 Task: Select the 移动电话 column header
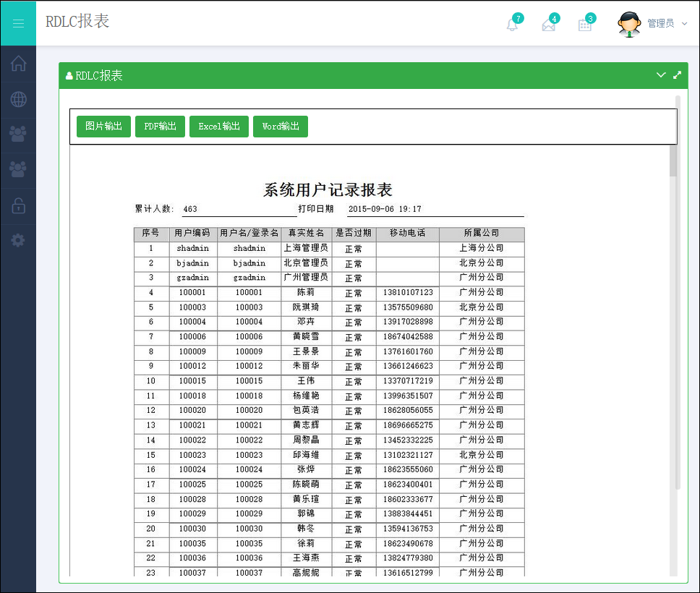407,234
